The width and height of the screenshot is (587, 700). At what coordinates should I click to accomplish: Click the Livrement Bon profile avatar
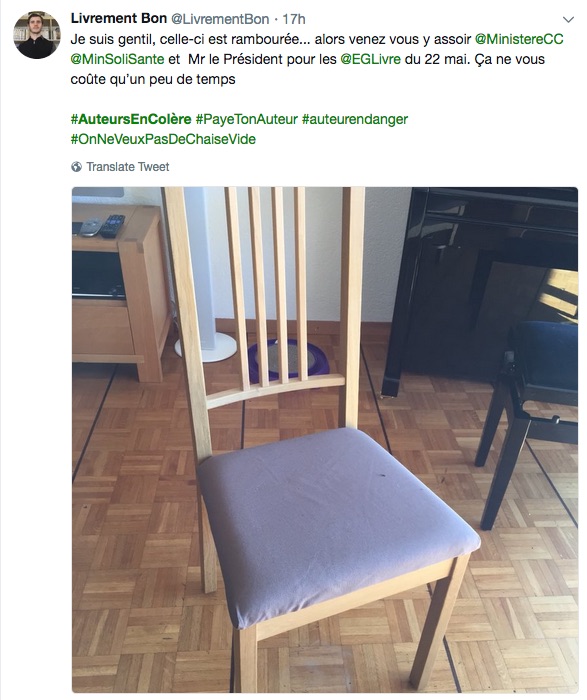pyautogui.click(x=37, y=35)
